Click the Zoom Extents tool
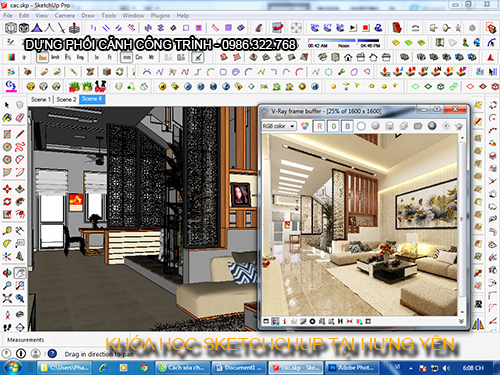Screen dimensions: 500x375 pyautogui.click(x=7, y=298)
